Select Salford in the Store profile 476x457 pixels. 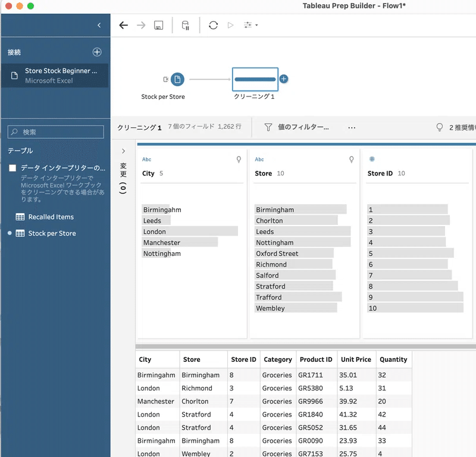295,275
